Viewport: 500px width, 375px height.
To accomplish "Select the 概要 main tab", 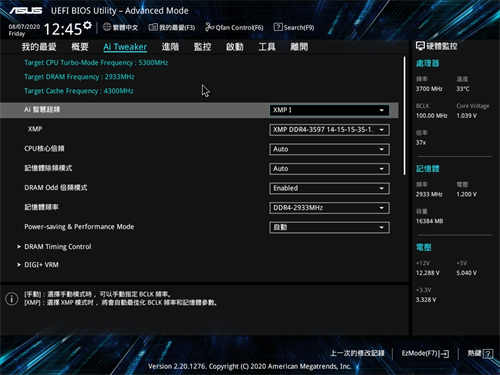I will point(80,47).
